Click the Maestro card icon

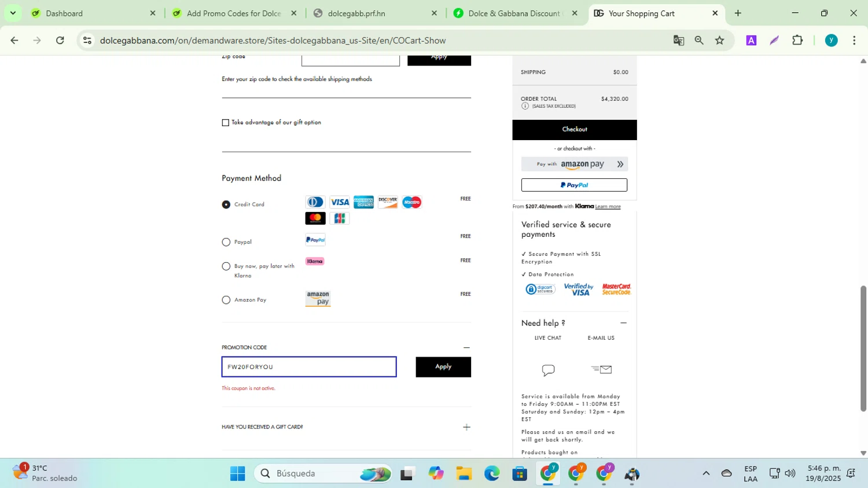[x=412, y=202]
